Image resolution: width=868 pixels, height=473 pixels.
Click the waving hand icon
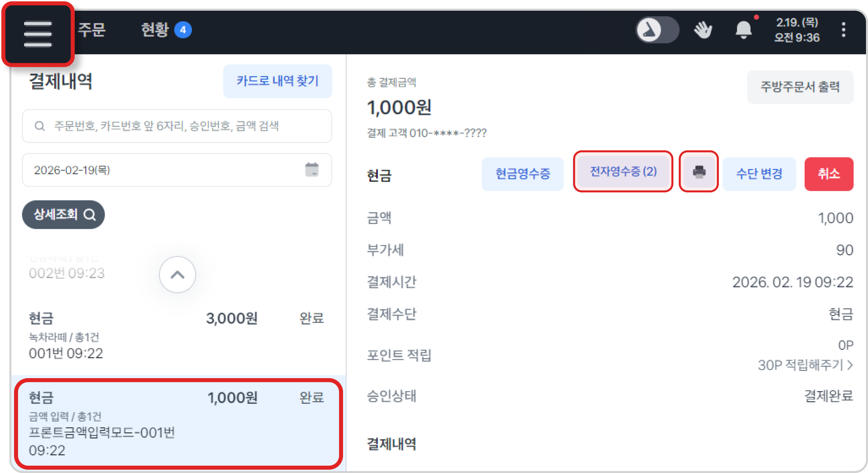point(703,30)
